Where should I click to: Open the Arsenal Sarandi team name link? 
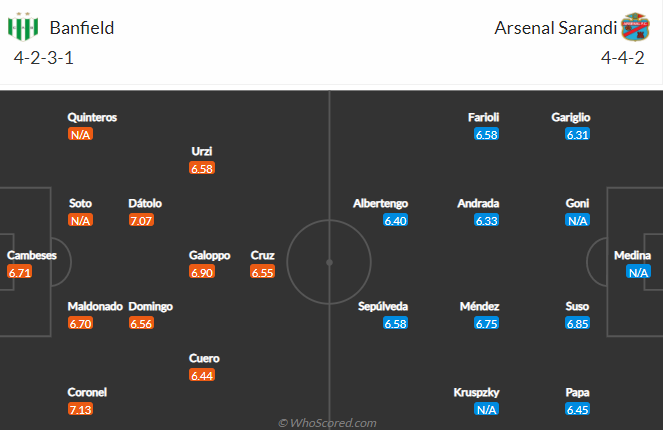point(556,28)
